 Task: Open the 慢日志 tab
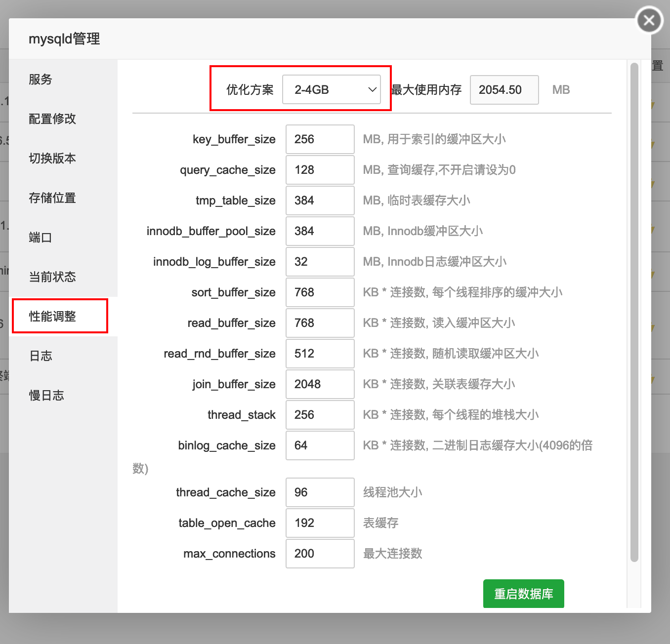[63, 396]
